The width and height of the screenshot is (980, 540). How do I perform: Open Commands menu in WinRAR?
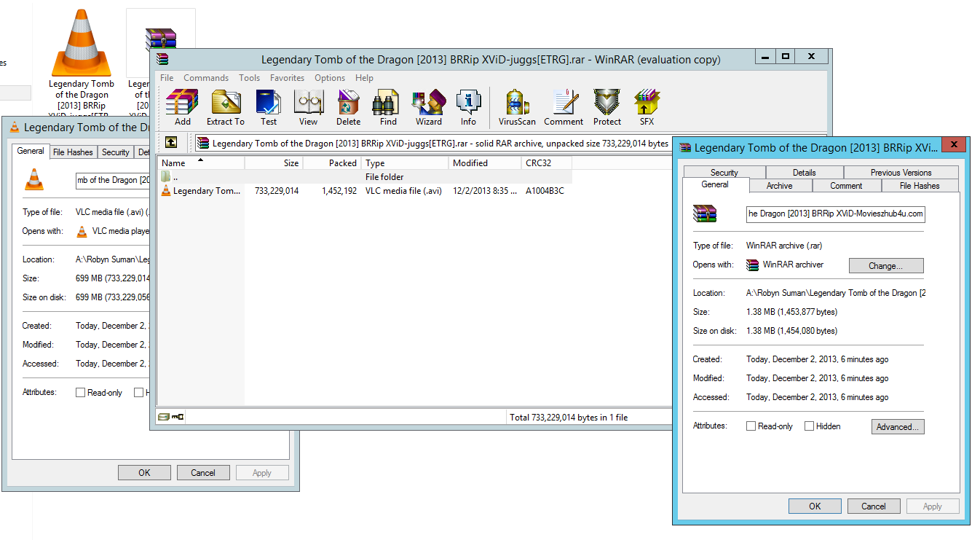206,78
